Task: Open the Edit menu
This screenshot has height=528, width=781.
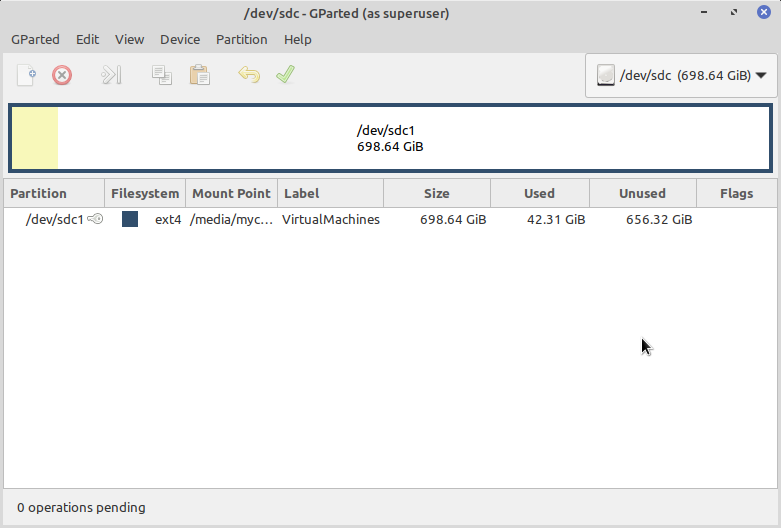Action: 87,40
